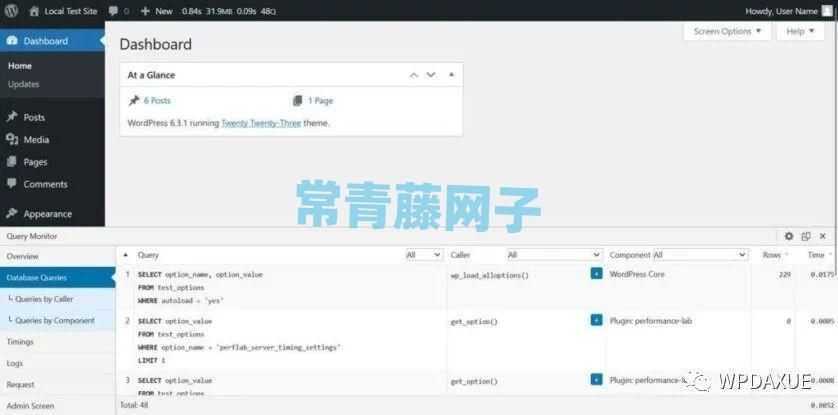838x415 pixels.
Task: Click the 229 rows value
Action: pyautogui.click(x=785, y=275)
